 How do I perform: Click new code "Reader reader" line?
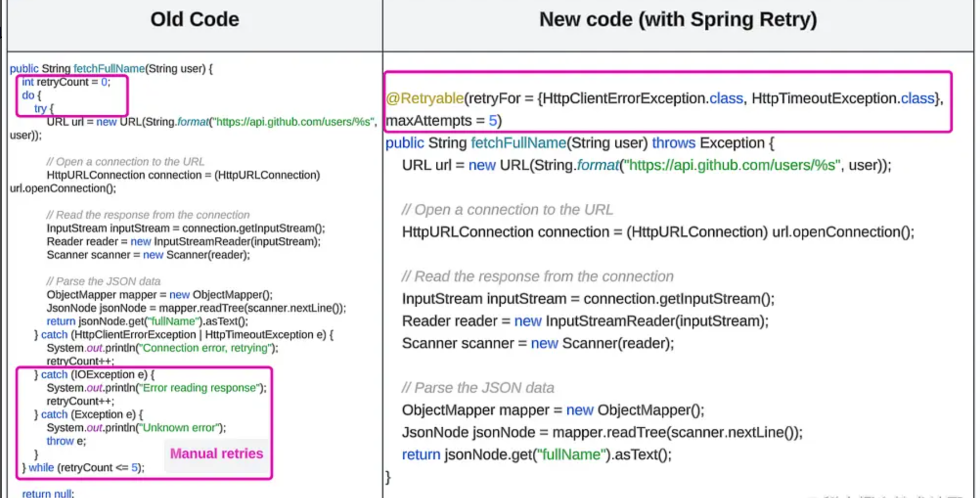[585, 321]
